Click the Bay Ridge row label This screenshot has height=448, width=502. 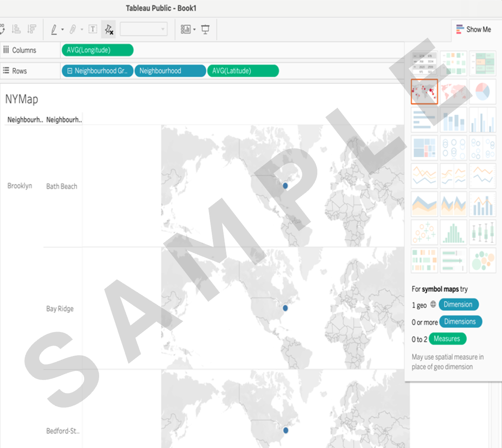point(60,309)
